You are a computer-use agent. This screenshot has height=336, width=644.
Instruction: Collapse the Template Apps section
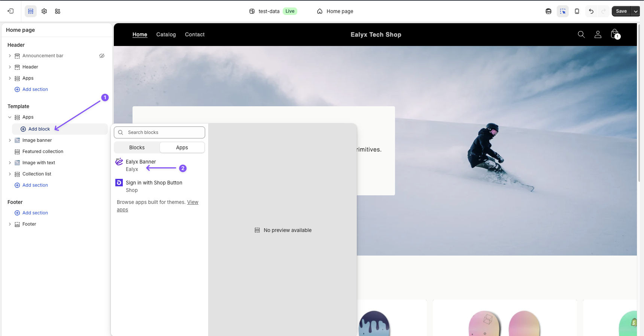click(x=10, y=117)
